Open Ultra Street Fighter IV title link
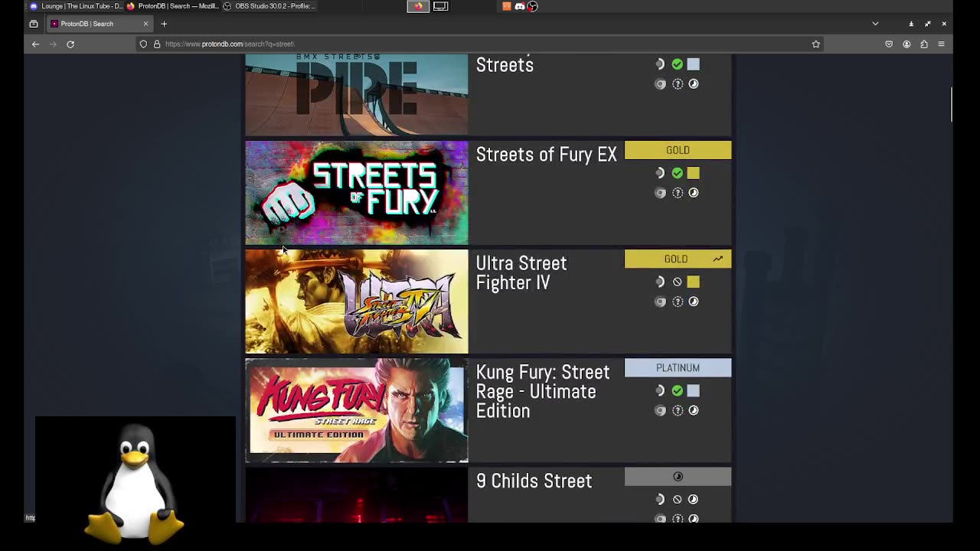This screenshot has height=551, width=980. pos(521,273)
